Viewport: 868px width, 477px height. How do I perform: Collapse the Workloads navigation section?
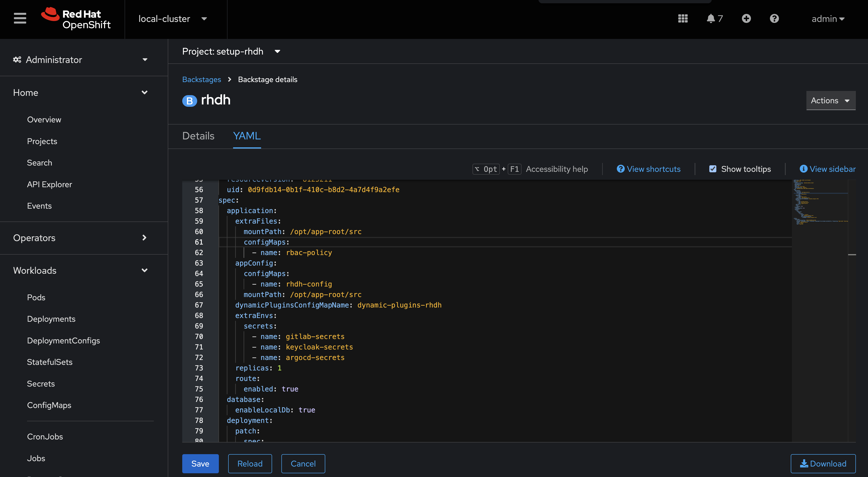(80, 270)
